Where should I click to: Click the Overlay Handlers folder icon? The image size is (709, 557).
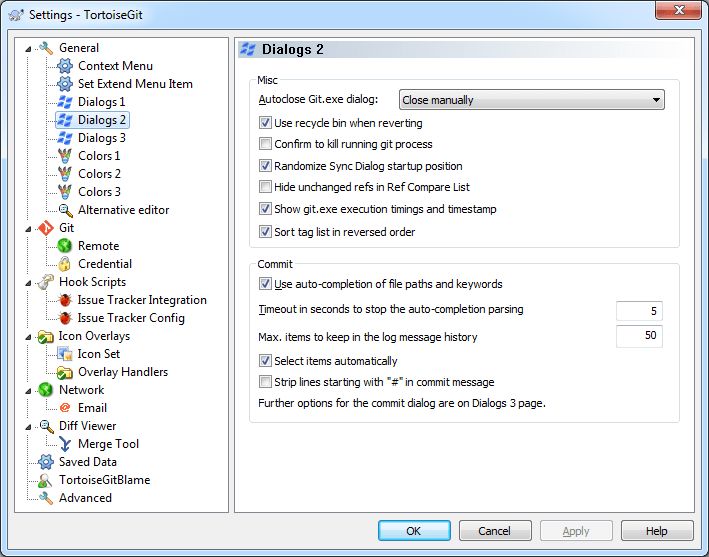click(65, 372)
